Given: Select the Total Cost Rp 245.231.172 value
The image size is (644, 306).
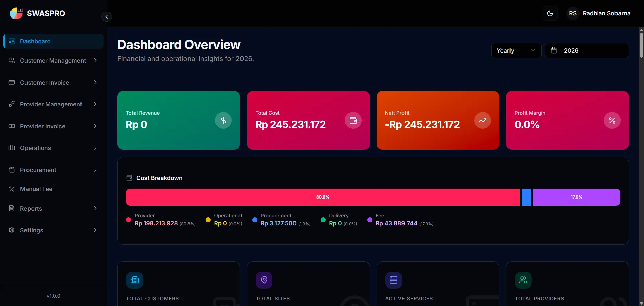Looking at the screenshot, I should 290,125.
